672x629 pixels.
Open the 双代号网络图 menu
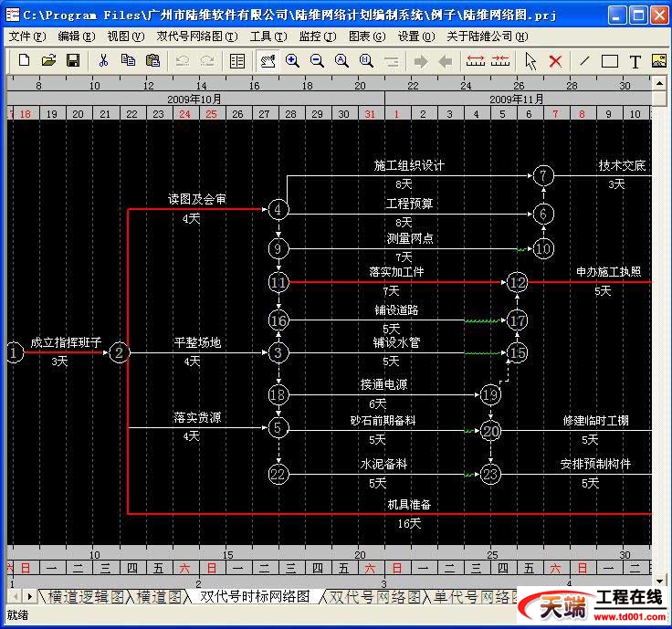click(x=196, y=37)
